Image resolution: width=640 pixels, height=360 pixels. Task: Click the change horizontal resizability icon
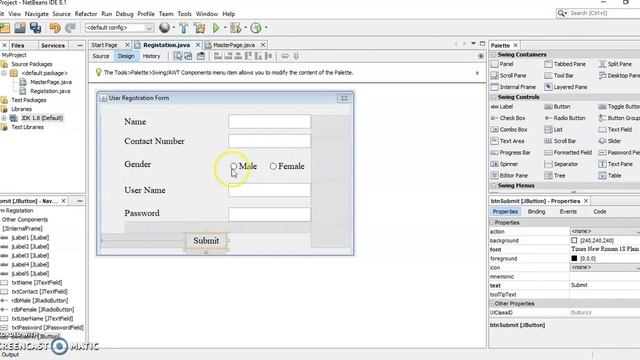tap(285, 56)
